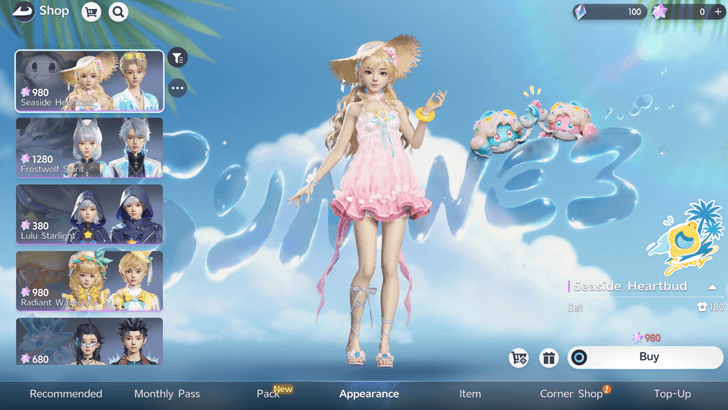This screenshot has height=410, width=728.
Task: Click the shirt icon next to 180
Action: pyautogui.click(x=702, y=307)
